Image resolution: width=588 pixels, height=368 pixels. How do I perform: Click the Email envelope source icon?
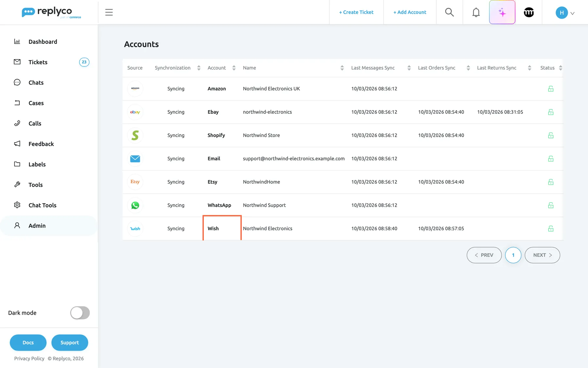point(135,159)
